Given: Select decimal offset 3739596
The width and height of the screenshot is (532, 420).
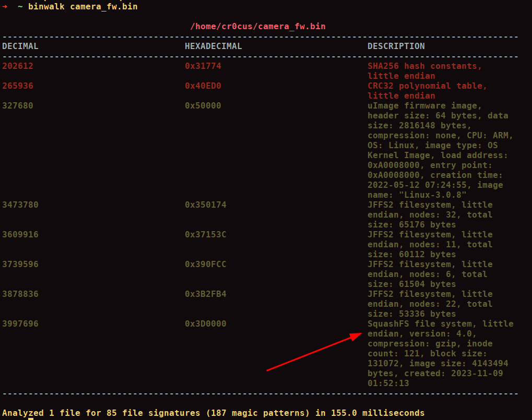Looking at the screenshot, I should (x=20, y=265).
